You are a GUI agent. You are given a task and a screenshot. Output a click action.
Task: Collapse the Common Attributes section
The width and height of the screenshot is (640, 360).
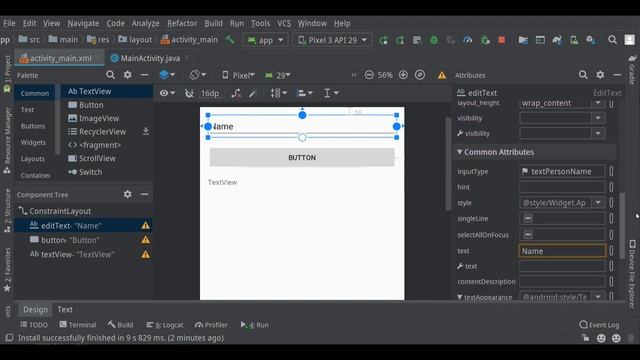[x=460, y=152]
